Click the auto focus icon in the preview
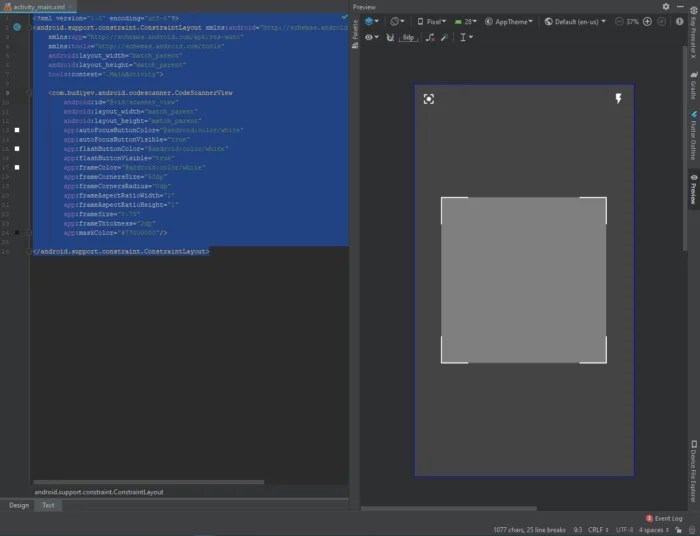The width and height of the screenshot is (700, 536). (429, 99)
